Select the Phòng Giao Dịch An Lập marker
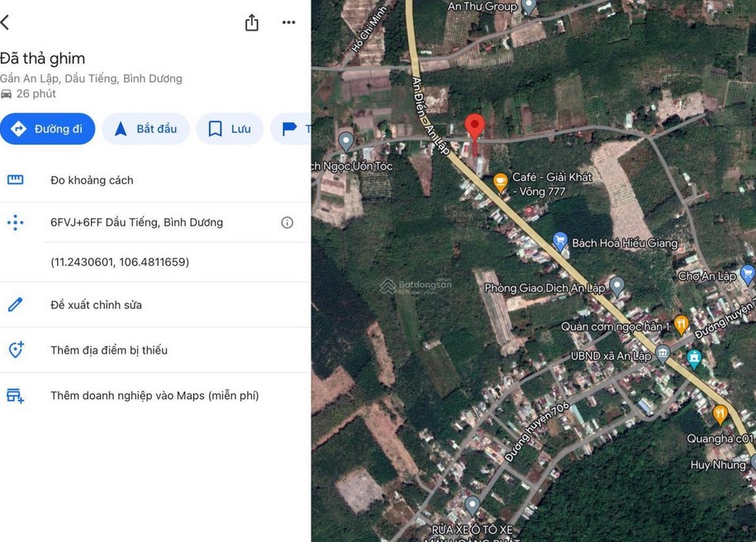756x542 pixels. click(616, 286)
